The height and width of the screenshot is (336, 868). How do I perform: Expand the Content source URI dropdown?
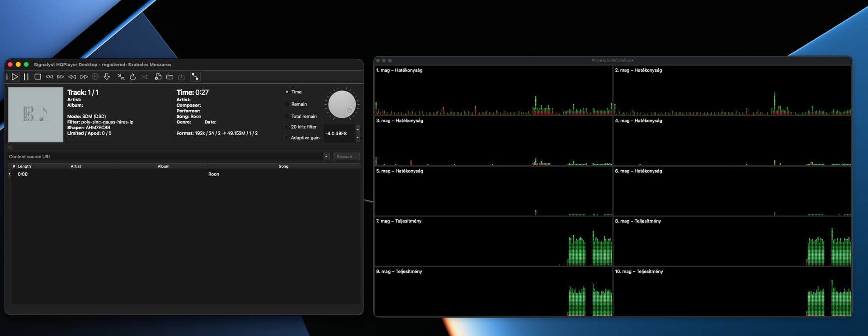(326, 157)
